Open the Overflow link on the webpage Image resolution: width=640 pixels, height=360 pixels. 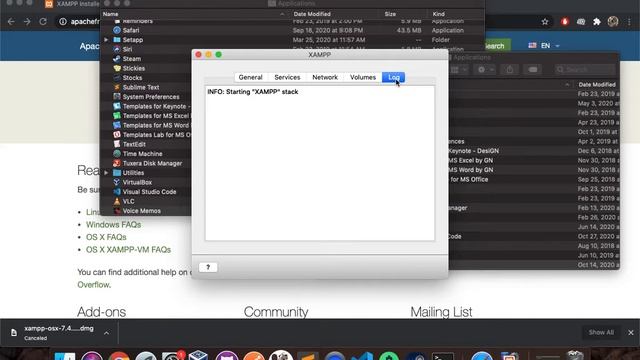click(93, 284)
